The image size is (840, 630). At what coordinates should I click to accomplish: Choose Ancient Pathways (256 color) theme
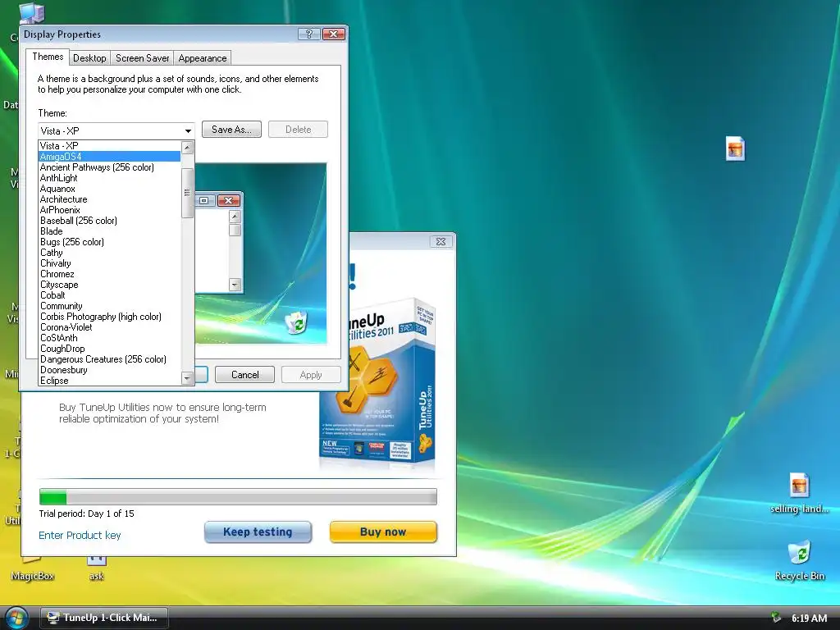tap(110, 167)
